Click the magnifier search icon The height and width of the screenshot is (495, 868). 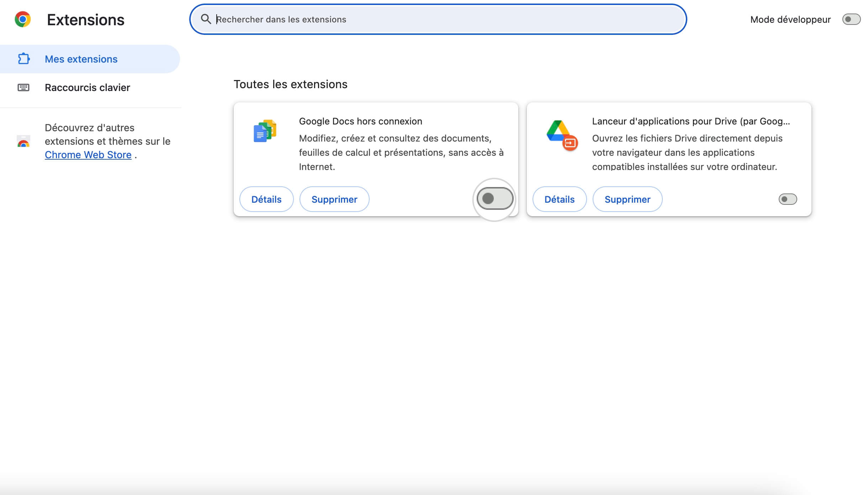point(206,19)
